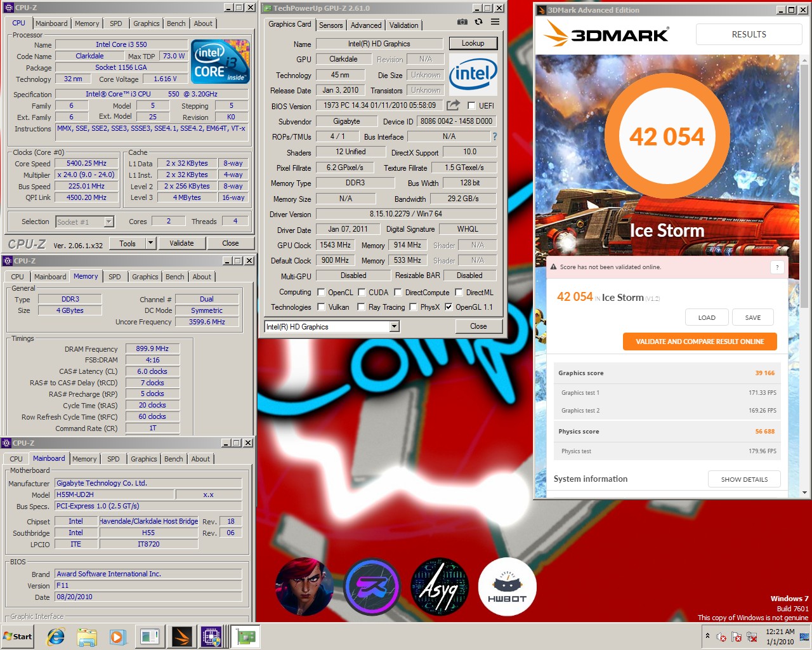Click the '39 166' Graphics score value
The width and height of the screenshot is (812, 650).
tap(764, 373)
